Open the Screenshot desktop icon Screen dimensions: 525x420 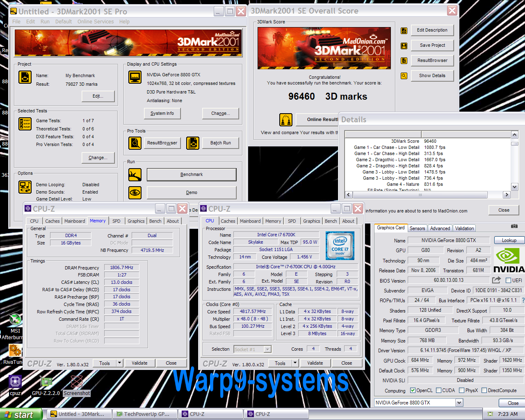[x=77, y=382]
